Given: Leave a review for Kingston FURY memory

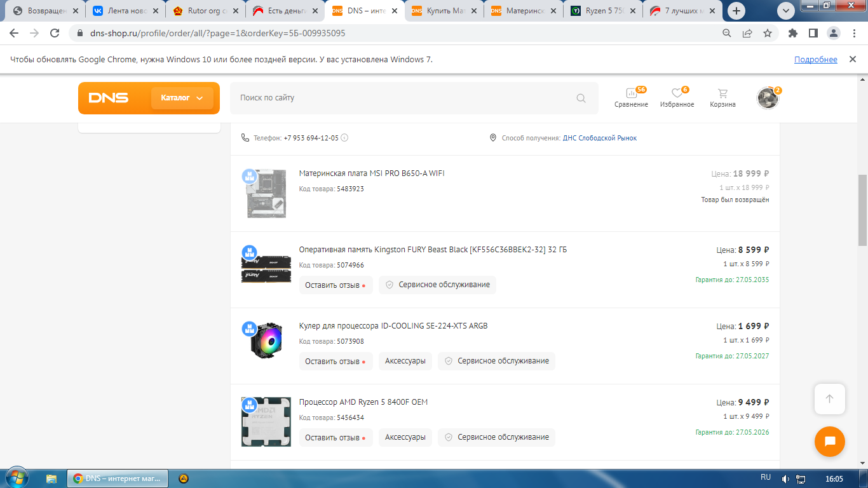Looking at the screenshot, I should 335,285.
